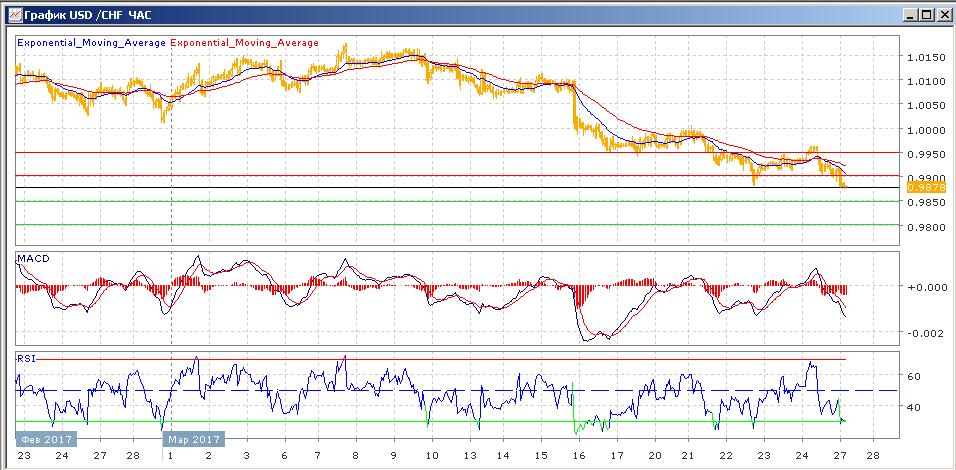Viewport: 956px width, 470px height.
Task: Click the Мар 2017 month marker
Action: pos(194,439)
